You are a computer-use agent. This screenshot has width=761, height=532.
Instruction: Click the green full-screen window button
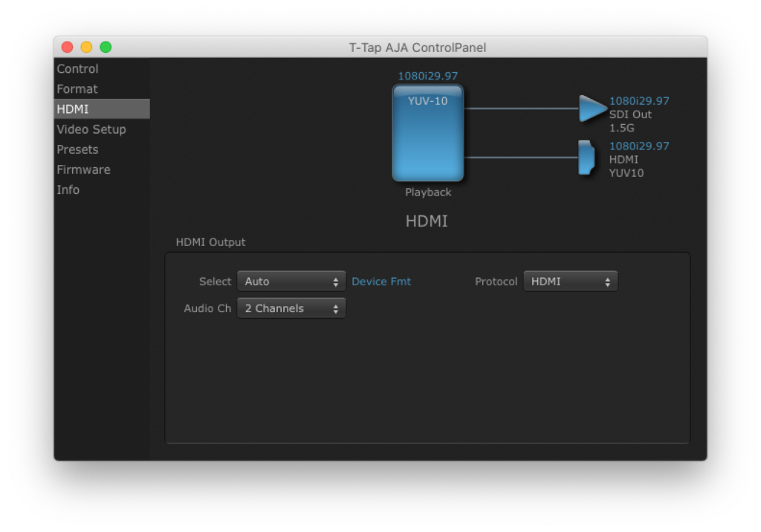point(106,47)
